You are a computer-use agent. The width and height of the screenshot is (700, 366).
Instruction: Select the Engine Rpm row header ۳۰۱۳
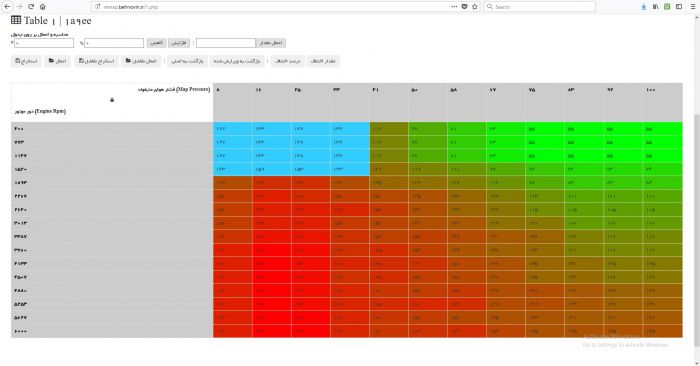pyautogui.click(x=112, y=223)
